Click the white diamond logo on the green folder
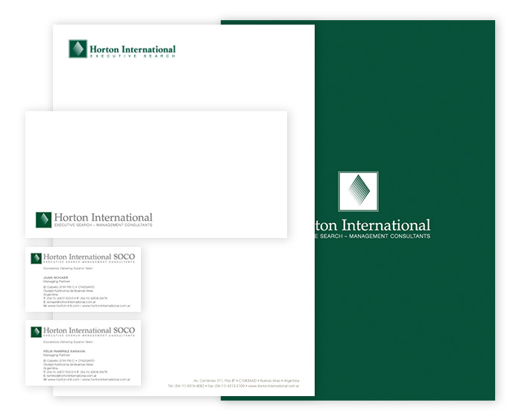This screenshot has height=420, width=519. pyautogui.click(x=358, y=191)
